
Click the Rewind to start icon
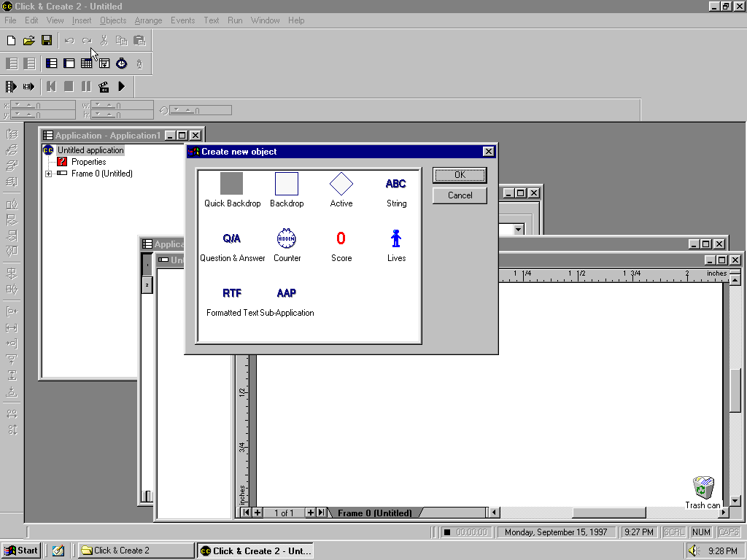(52, 87)
